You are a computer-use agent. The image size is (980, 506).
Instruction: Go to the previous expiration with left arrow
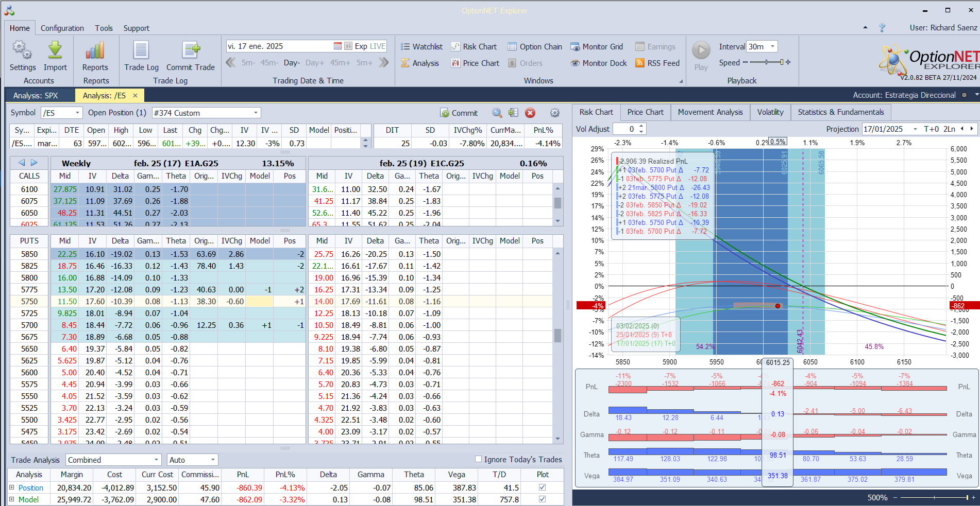(x=22, y=163)
